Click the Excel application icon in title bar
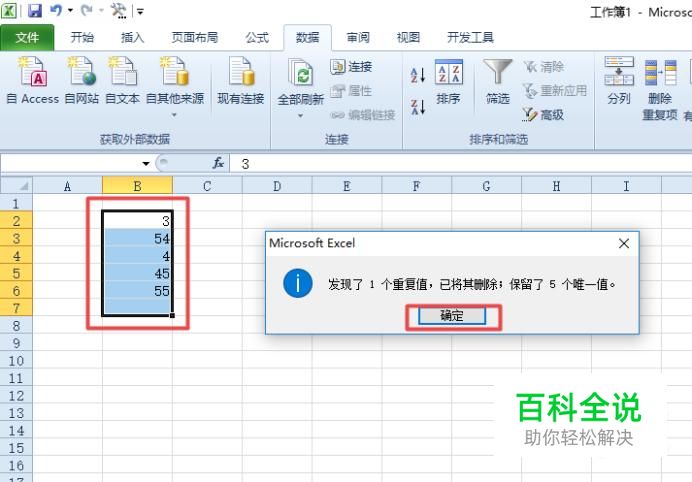This screenshot has width=692, height=482. click(x=9, y=11)
